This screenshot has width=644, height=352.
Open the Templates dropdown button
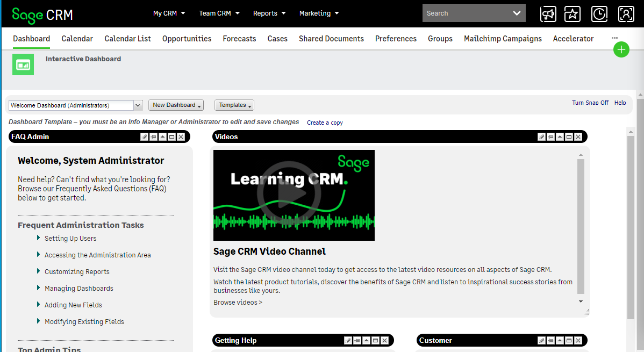(x=234, y=105)
